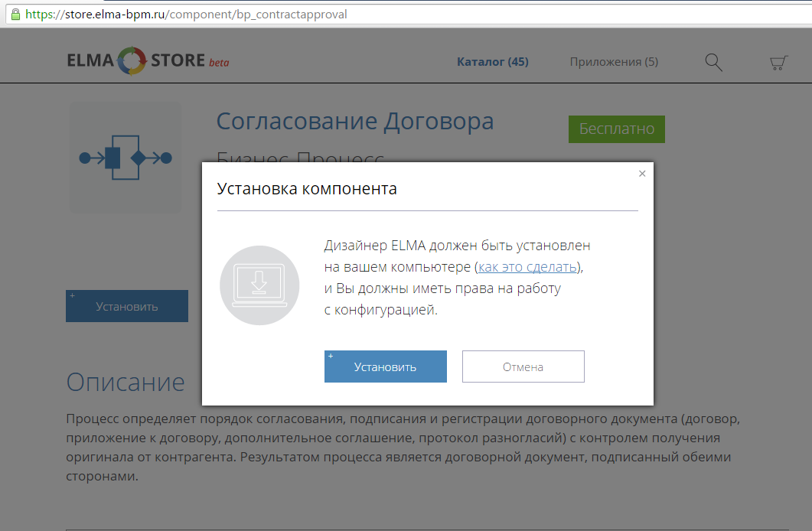Click the Установить button in the dialog
Image resolution: width=812 pixels, height=531 pixels.
click(x=385, y=366)
